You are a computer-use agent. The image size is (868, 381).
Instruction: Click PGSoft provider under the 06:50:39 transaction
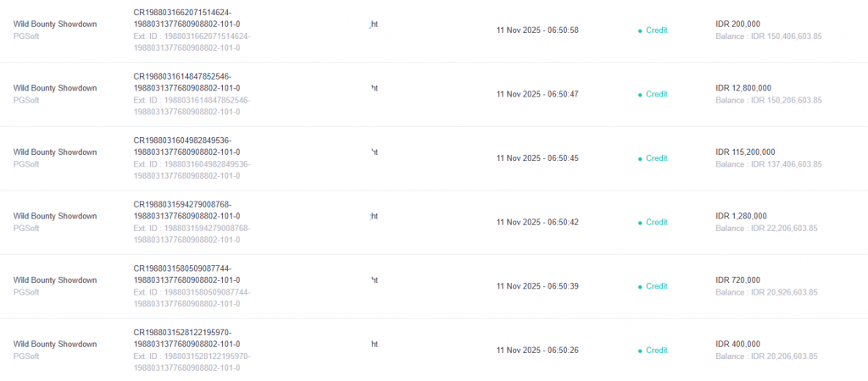26,292
